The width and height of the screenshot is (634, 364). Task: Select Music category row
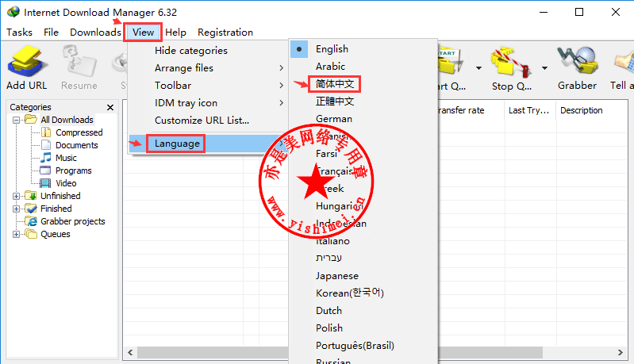pyautogui.click(x=66, y=158)
